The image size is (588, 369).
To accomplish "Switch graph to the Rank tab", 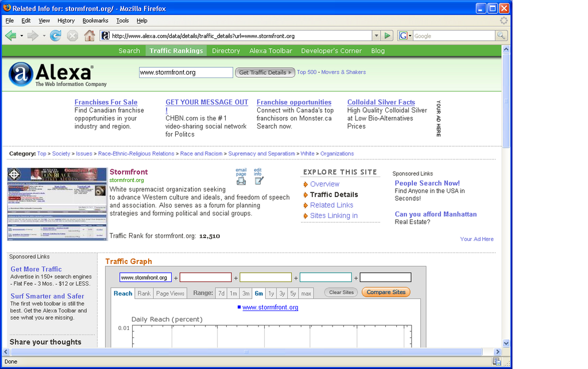I will (144, 293).
